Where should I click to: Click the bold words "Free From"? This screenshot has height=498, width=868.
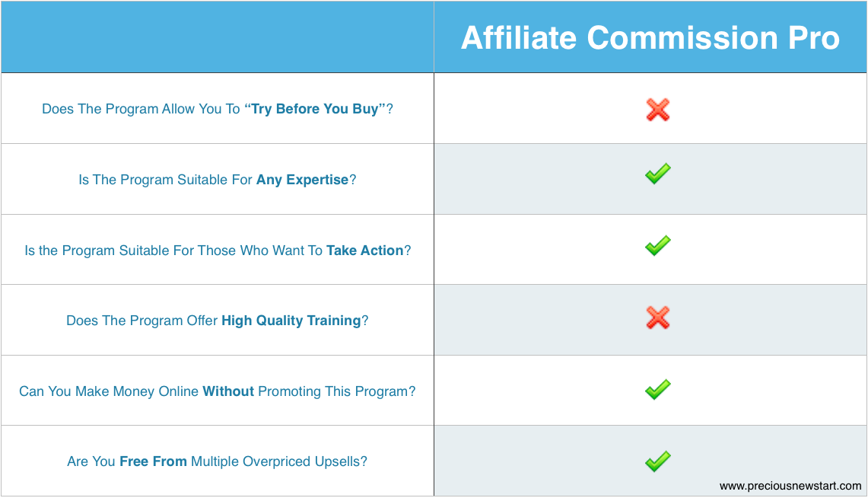coord(154,461)
